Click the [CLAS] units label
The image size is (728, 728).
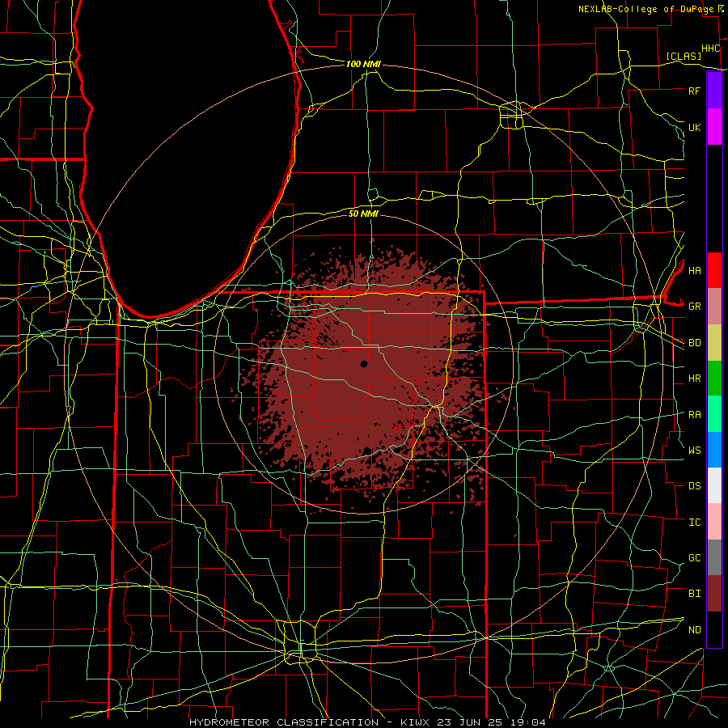[x=684, y=56]
